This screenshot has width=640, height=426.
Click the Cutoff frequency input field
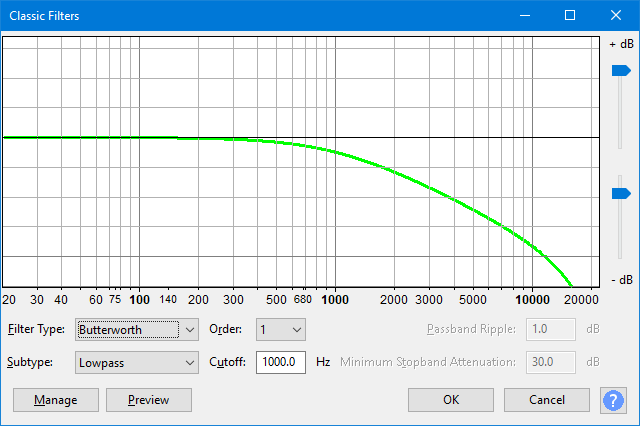coord(281,362)
